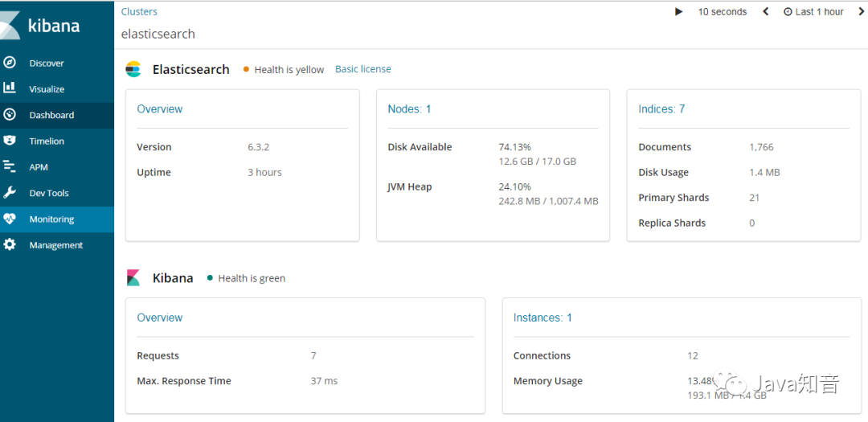Open Discover compass icon
868x422 pixels.
(x=10, y=63)
